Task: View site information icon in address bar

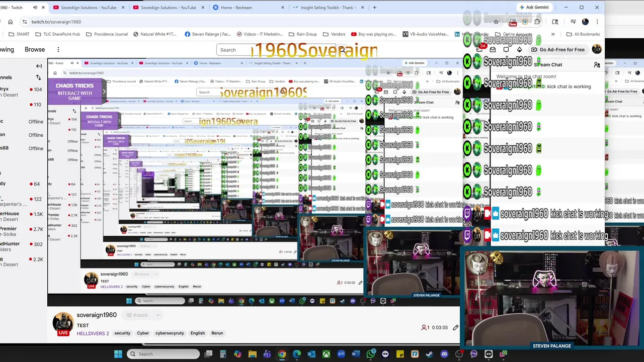Action: click(x=25, y=22)
